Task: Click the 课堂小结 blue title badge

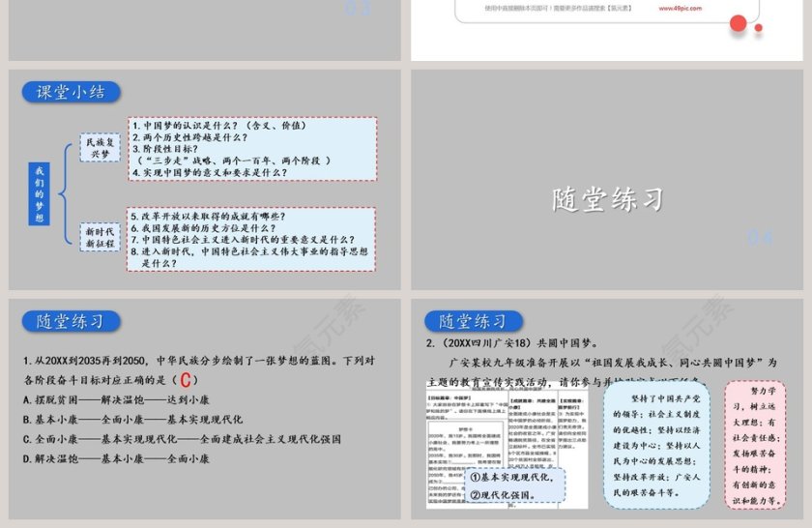Action: 71,92
